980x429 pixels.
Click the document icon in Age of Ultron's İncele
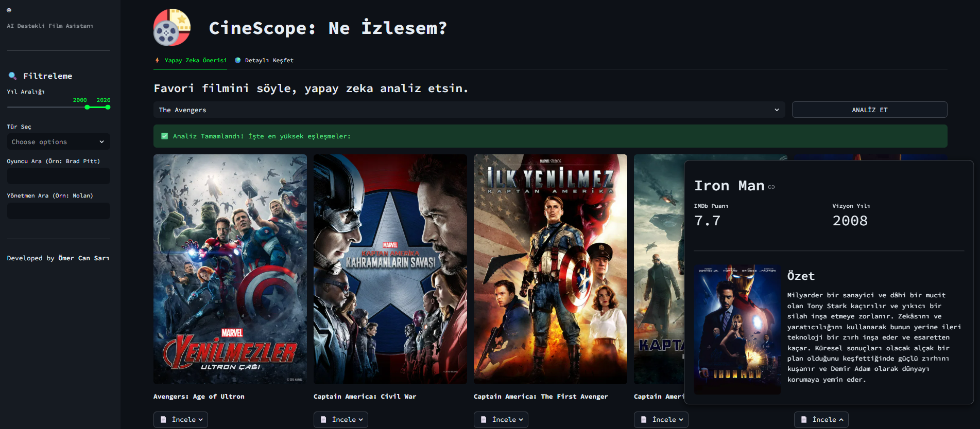163,420
